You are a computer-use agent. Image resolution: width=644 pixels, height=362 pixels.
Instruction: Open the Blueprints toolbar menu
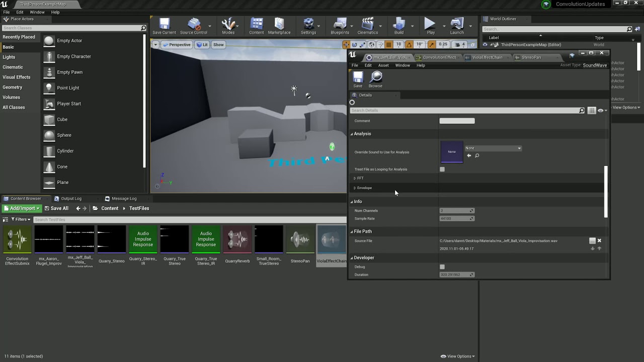tap(340, 26)
